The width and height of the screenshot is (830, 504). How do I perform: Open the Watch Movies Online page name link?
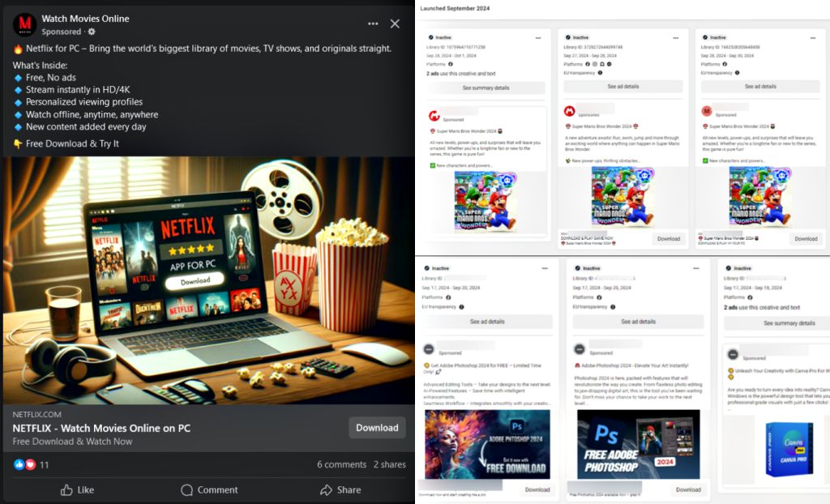(85, 19)
